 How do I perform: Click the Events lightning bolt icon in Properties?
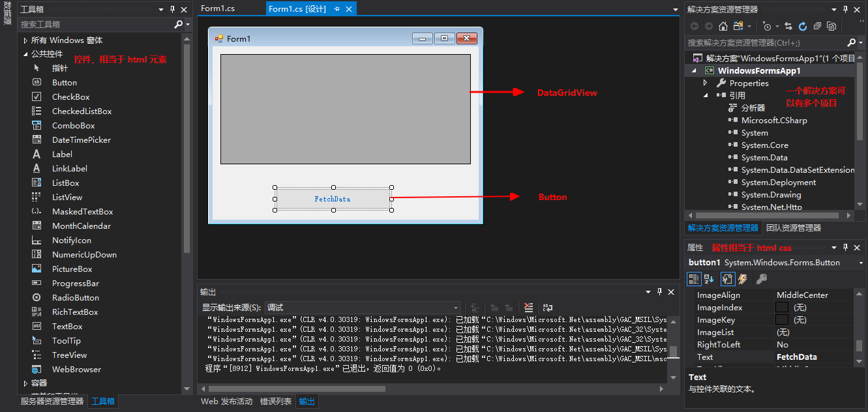click(743, 279)
